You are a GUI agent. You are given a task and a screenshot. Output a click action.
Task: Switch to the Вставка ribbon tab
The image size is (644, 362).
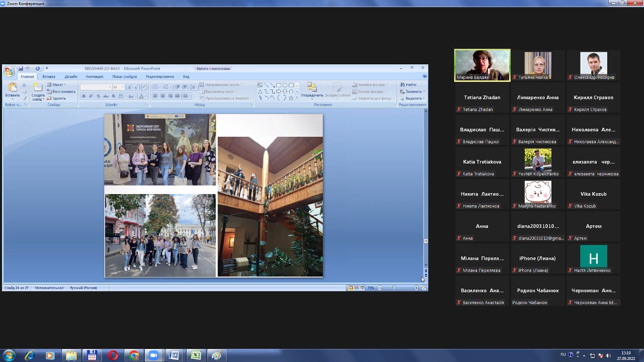pos(49,76)
